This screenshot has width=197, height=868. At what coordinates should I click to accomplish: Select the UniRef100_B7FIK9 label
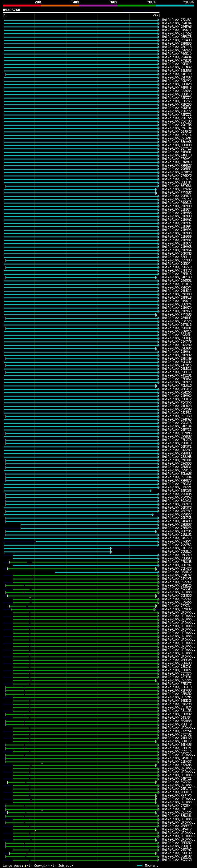click(x=177, y=548)
